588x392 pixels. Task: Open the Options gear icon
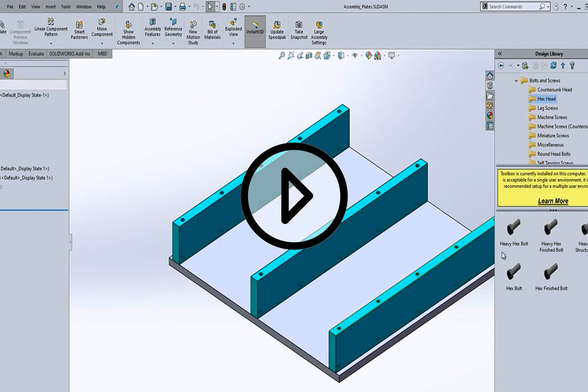pos(242,7)
